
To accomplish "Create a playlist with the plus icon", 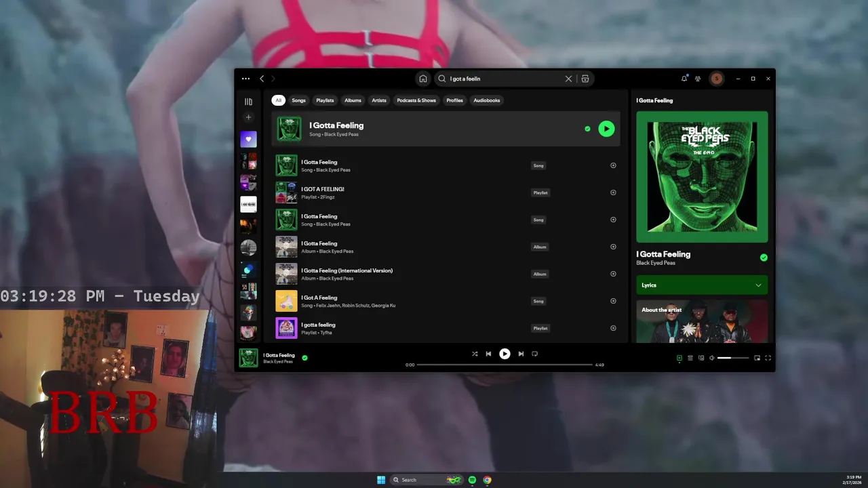I will [248, 117].
